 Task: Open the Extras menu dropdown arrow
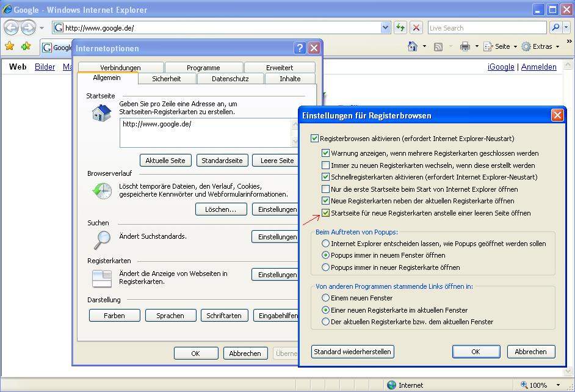tap(557, 46)
